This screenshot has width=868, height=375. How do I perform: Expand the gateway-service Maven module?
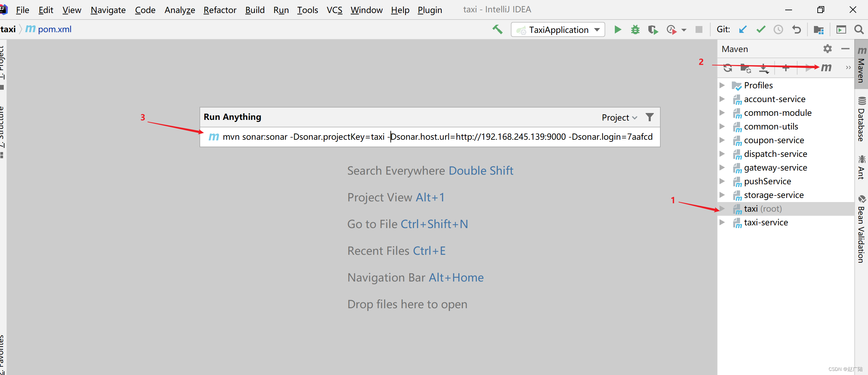pyautogui.click(x=722, y=167)
